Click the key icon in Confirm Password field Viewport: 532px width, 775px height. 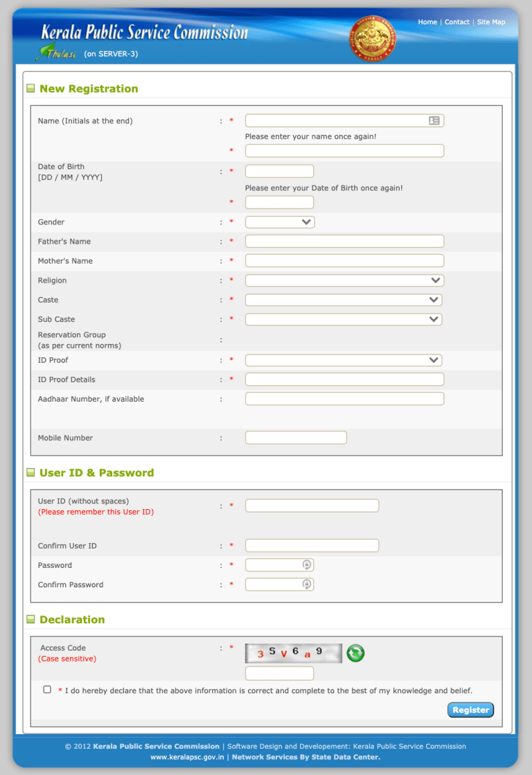pos(307,585)
